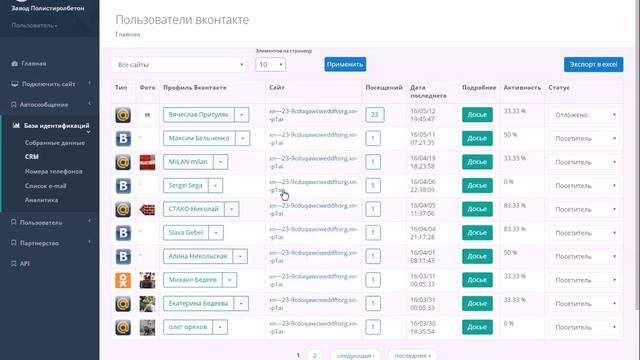Click the VK type icon for Sergei Sega
This screenshot has height=360, width=640.
(123, 186)
